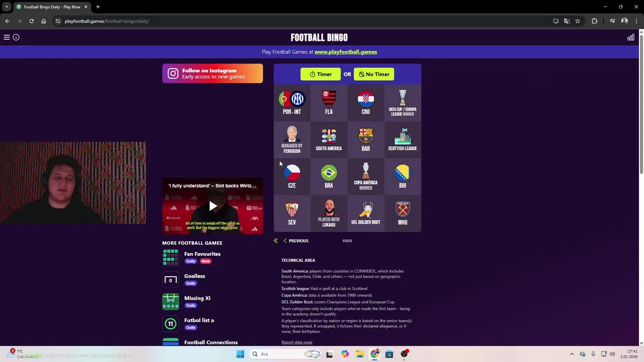644x362 pixels.
Task: Select the South America cell
Action: click(x=329, y=139)
